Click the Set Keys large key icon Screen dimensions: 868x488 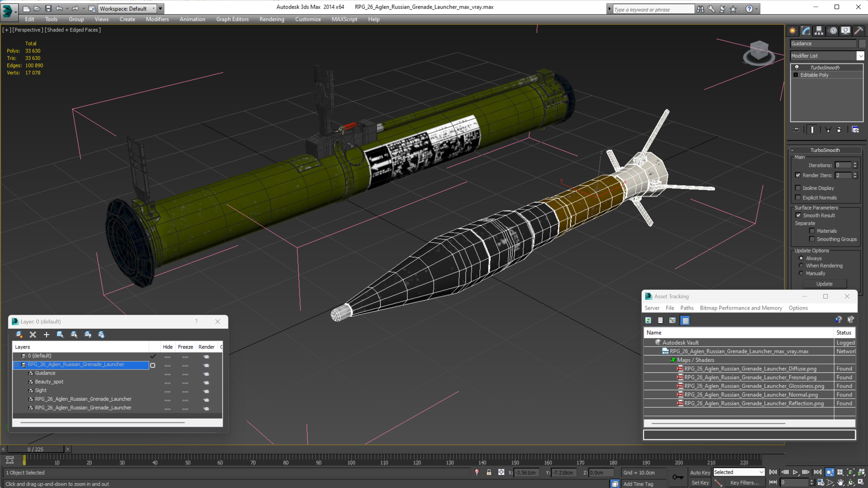tap(678, 477)
